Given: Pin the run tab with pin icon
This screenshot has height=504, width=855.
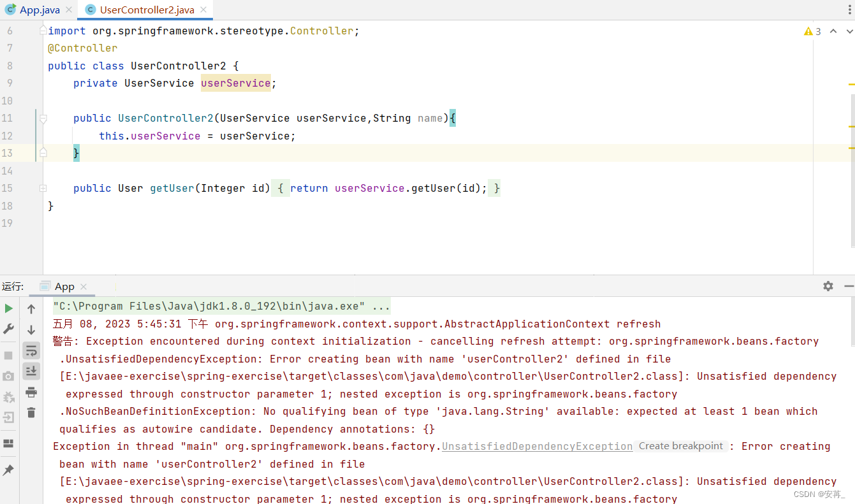Looking at the screenshot, I should [x=8, y=470].
